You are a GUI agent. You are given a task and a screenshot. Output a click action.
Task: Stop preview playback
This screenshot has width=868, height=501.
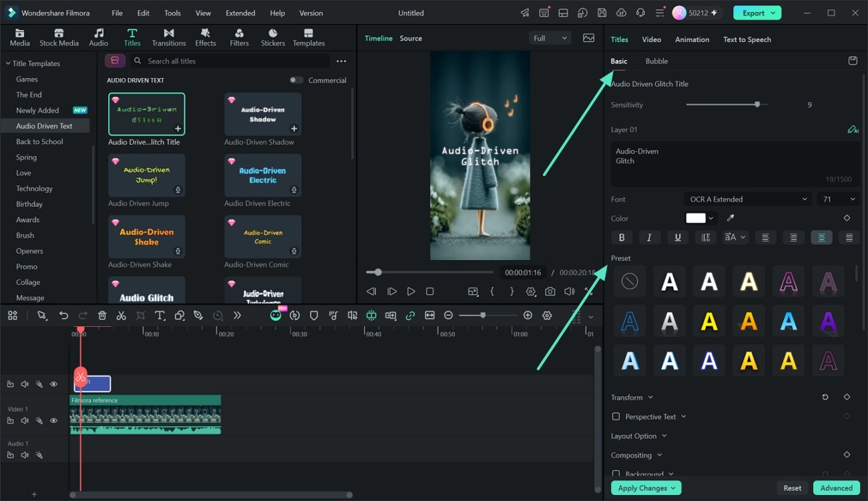[x=430, y=292]
